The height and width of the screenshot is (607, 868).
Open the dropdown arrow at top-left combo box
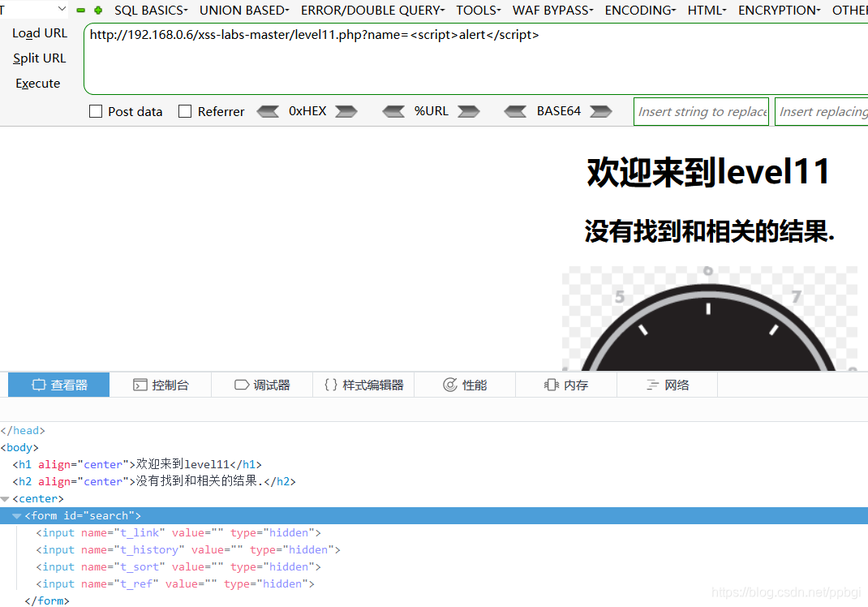point(62,9)
